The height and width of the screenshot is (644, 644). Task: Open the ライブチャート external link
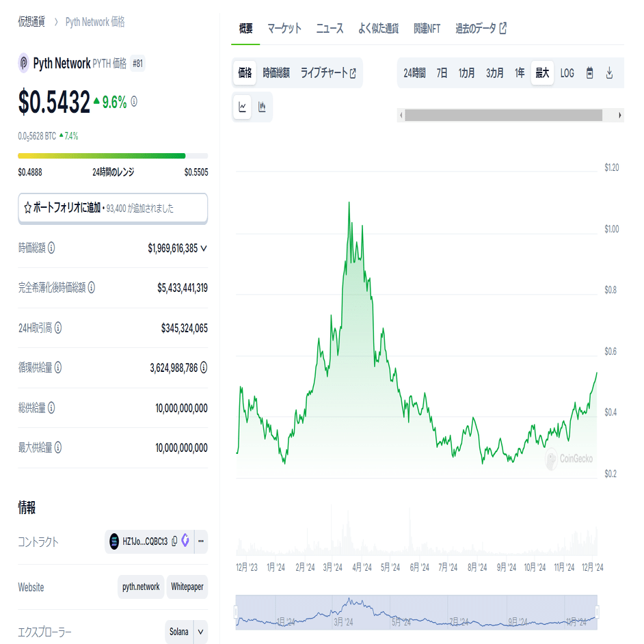(328, 73)
